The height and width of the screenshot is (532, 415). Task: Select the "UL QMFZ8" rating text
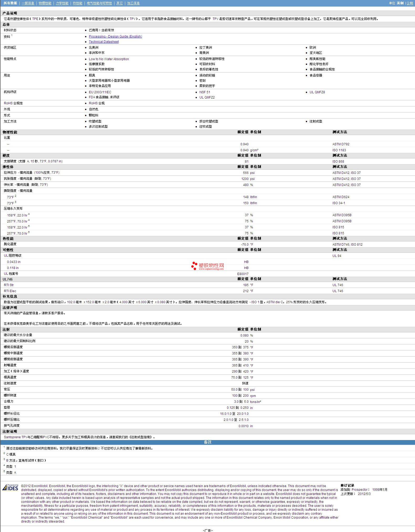point(317,92)
